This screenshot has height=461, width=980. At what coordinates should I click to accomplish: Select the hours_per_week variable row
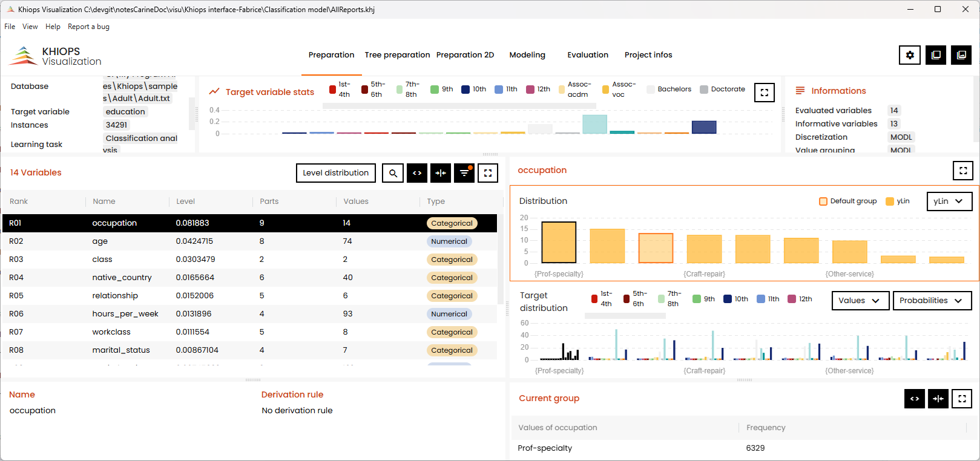coord(249,314)
